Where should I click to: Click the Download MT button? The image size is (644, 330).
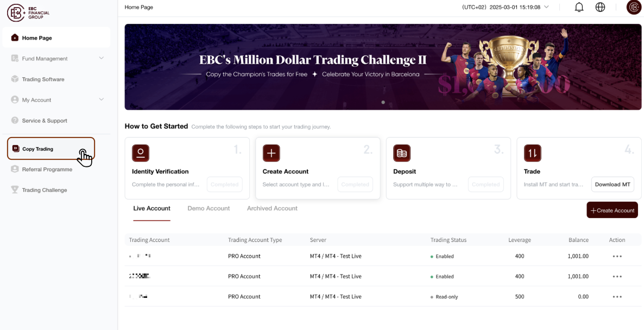pyautogui.click(x=613, y=184)
